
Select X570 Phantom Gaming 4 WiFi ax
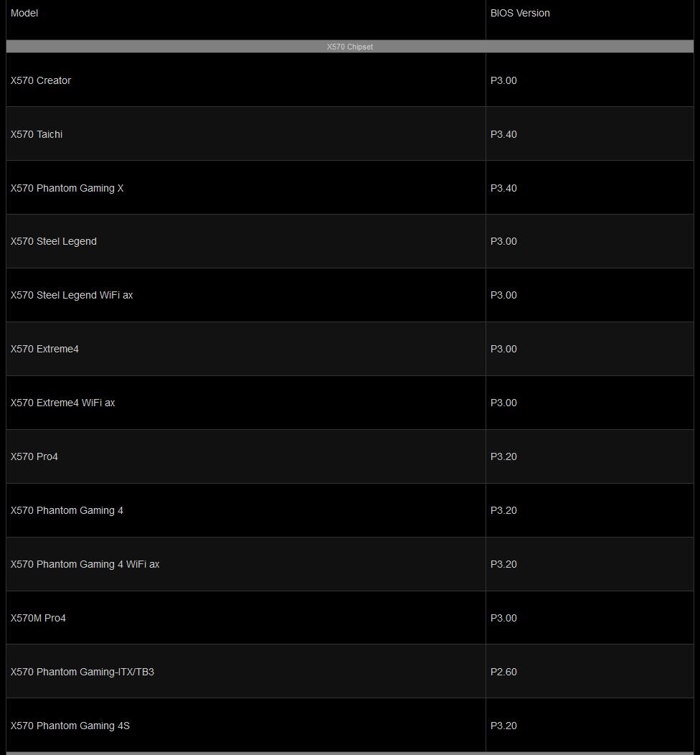[x=85, y=564]
